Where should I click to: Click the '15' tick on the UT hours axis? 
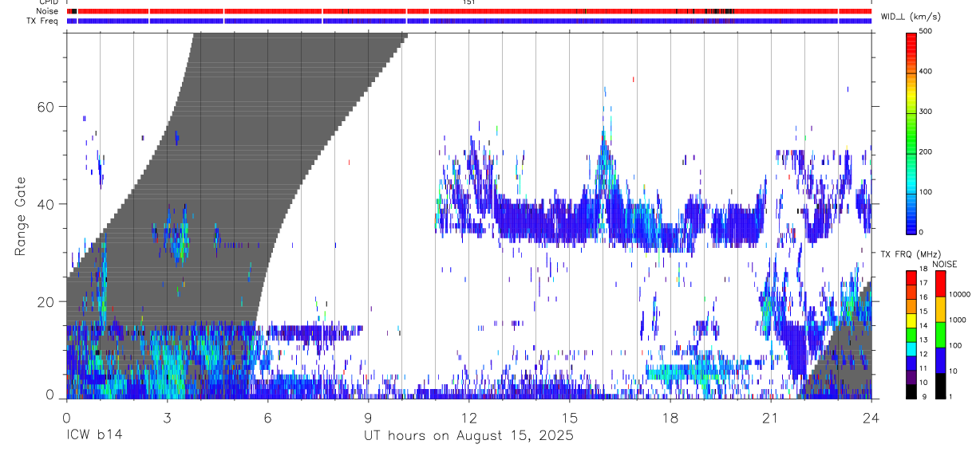click(569, 417)
